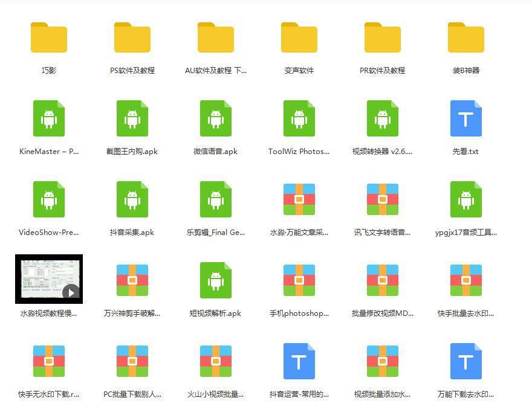The width and height of the screenshot is (532, 418).
Task: Select the 快手批量去水印 archive icon
Action: click(x=466, y=280)
